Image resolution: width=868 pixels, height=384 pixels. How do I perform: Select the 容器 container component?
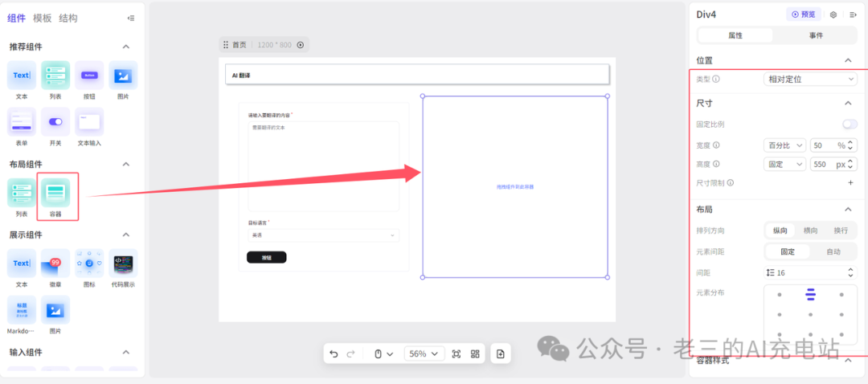coord(55,193)
